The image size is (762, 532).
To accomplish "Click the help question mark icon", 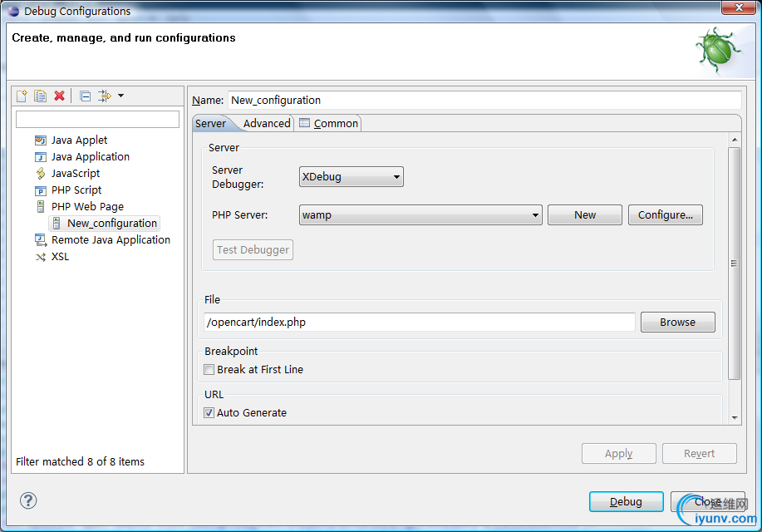I will tap(28, 500).
